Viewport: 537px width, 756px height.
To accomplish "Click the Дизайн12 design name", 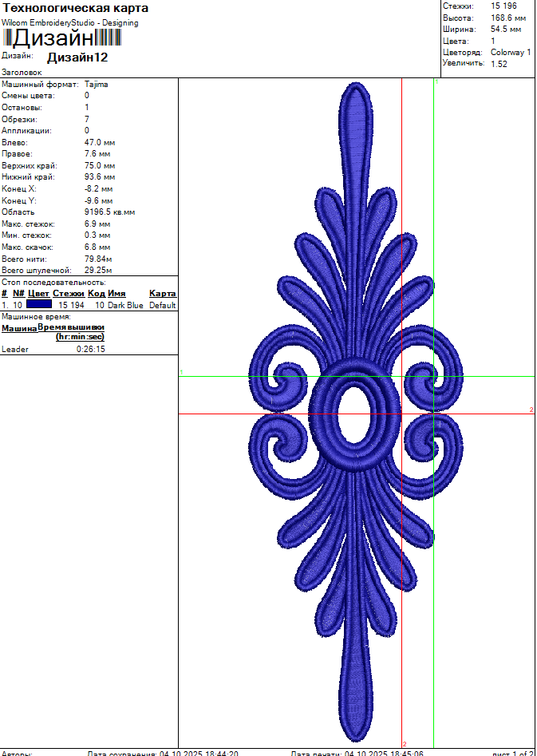I will click(x=77, y=57).
